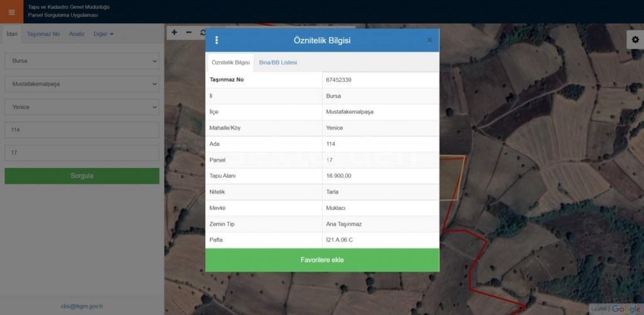Open the cbs@tkgm.gov.tr email link
Viewport: 644px width, 315px height.
[x=82, y=306]
